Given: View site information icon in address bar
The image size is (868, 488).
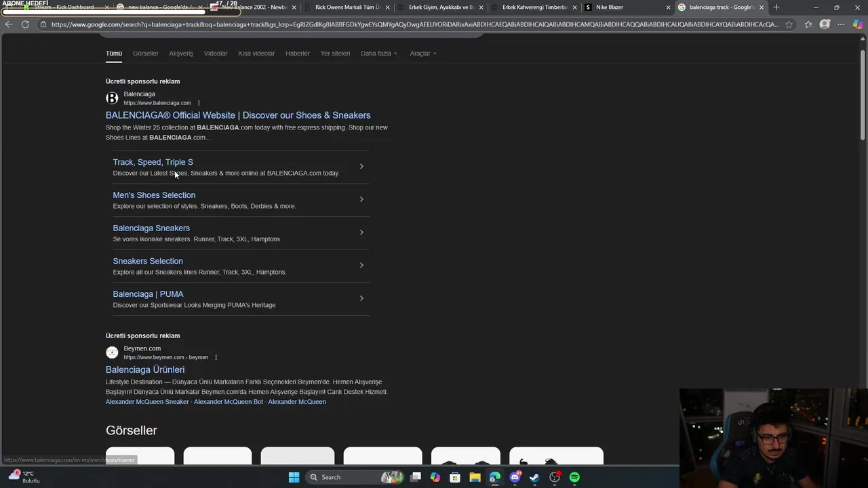Looking at the screenshot, I should 43,24.
